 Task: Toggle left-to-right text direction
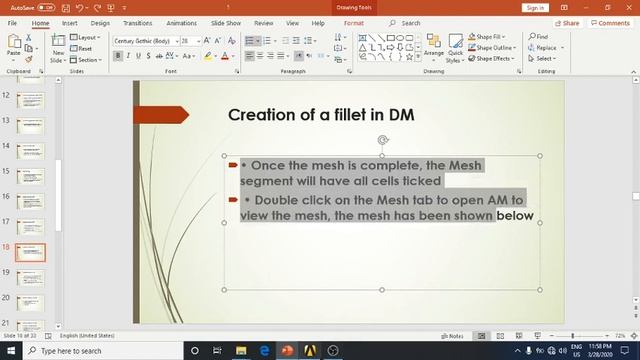299,56
